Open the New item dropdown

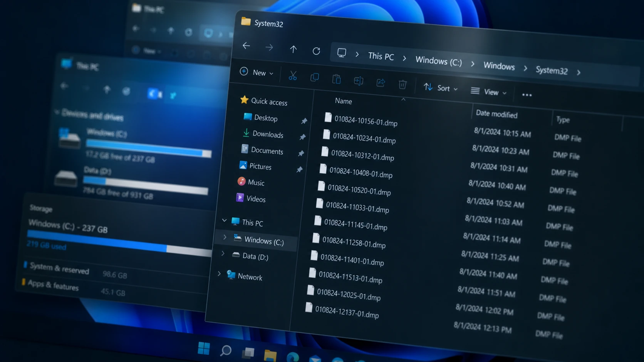point(257,72)
